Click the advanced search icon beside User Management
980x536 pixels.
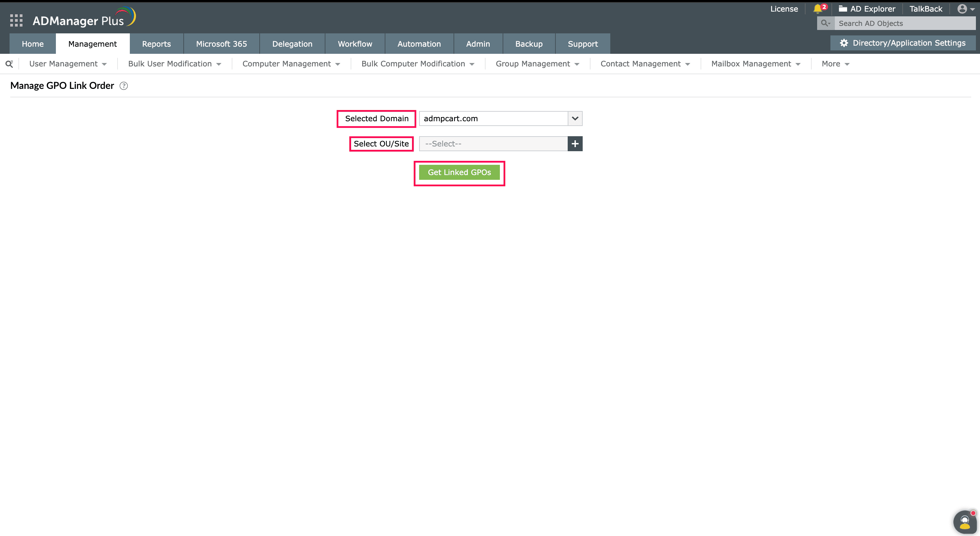coord(9,63)
